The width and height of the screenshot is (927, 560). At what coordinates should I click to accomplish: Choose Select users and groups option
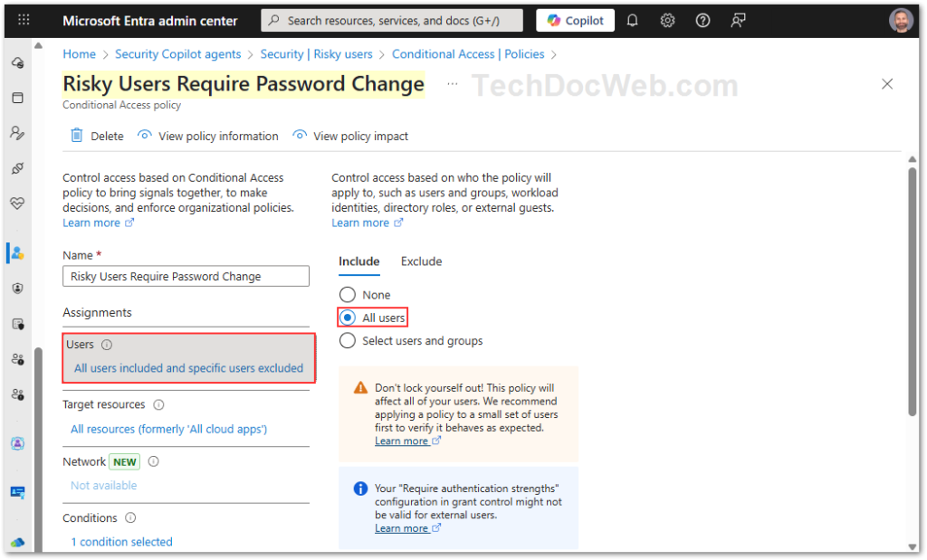click(348, 341)
